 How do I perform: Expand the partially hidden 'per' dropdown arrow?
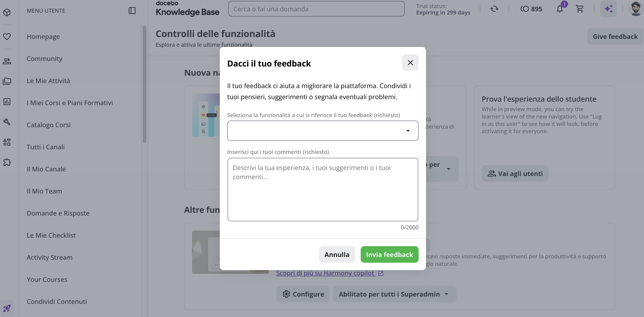coord(449,169)
